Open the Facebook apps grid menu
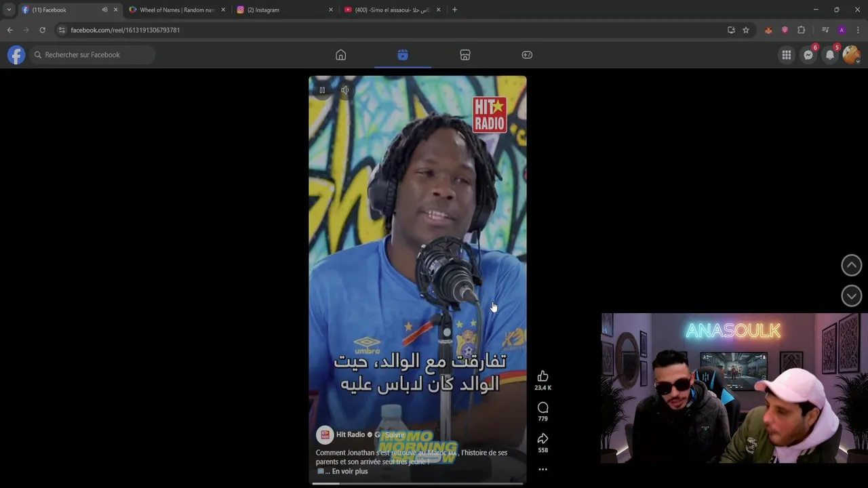 coord(787,55)
